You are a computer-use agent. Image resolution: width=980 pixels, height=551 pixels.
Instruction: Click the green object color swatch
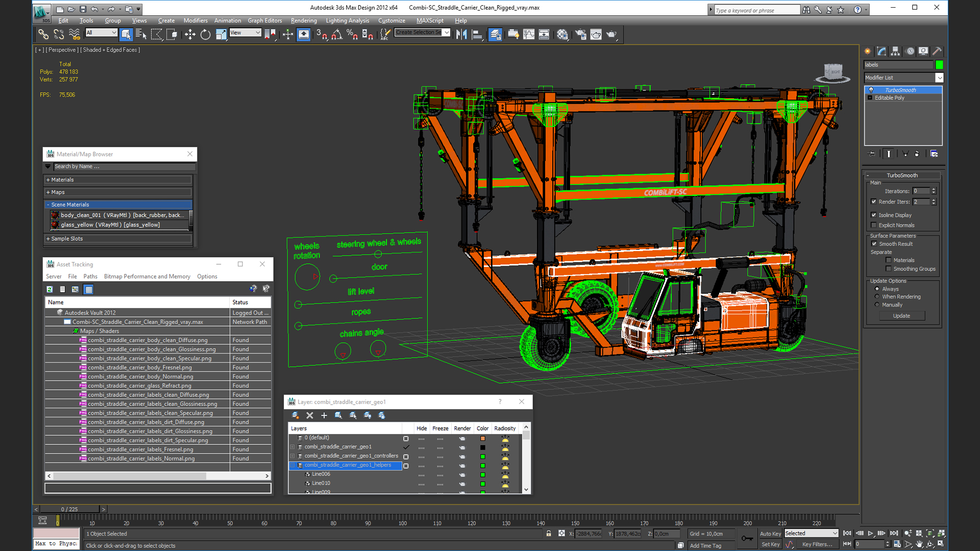(939, 65)
